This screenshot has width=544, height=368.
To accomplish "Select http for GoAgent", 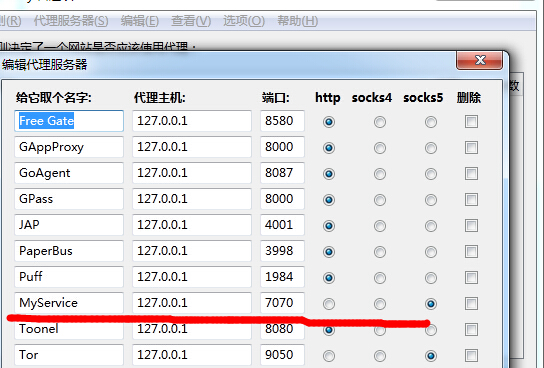I will 329,174.
